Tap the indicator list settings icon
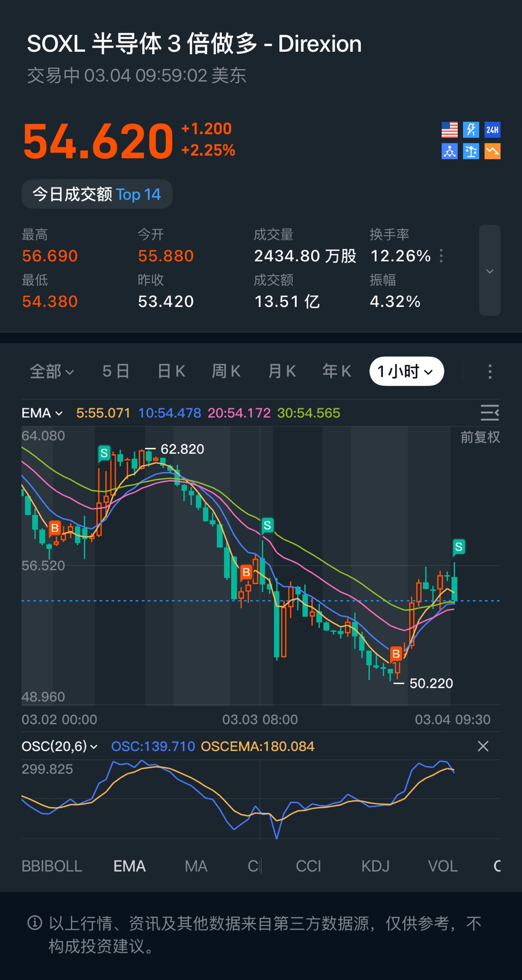This screenshot has width=522, height=980. click(x=490, y=413)
